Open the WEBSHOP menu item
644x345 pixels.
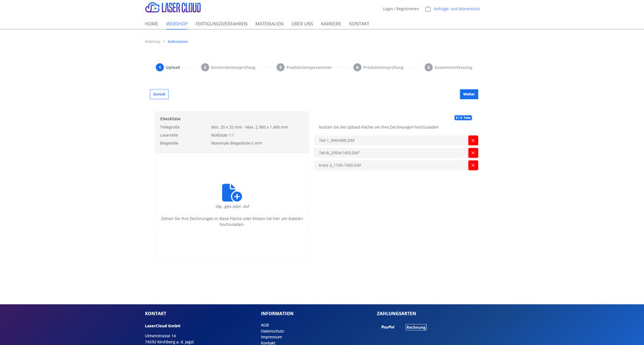[x=177, y=24]
